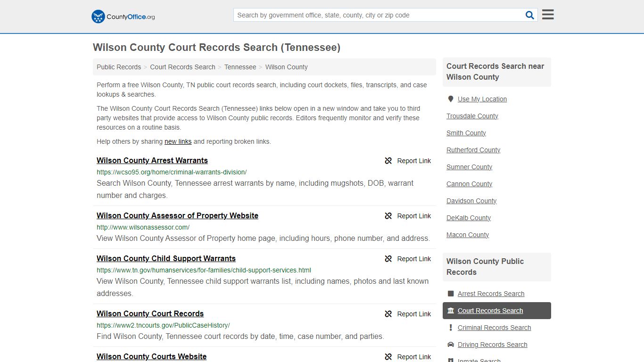Screen dimensions: 644x362
Task: Open Driving Records Search in sidebar
Action: (x=492, y=345)
